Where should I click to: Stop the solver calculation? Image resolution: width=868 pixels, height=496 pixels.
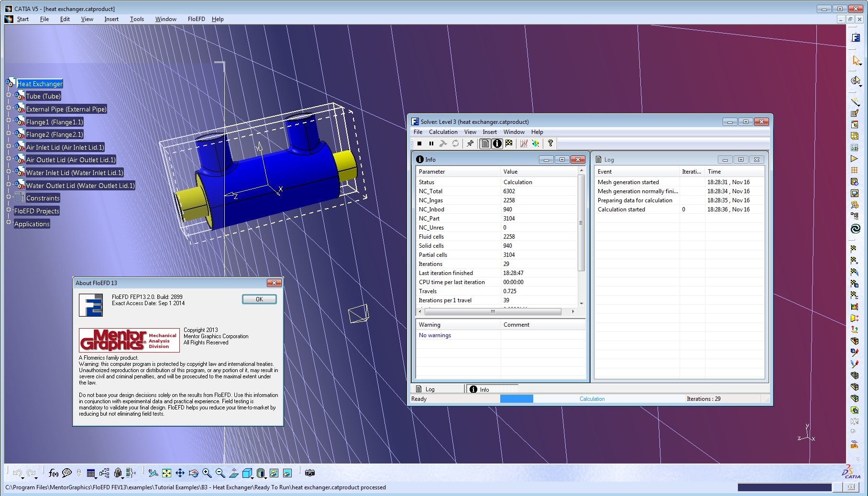[419, 143]
